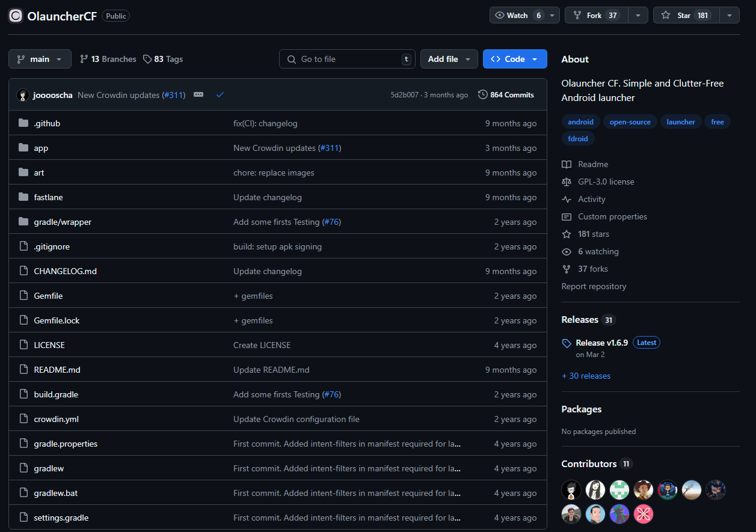The height and width of the screenshot is (532, 756).
Task: Select the fdroid topic tag
Action: click(x=578, y=138)
